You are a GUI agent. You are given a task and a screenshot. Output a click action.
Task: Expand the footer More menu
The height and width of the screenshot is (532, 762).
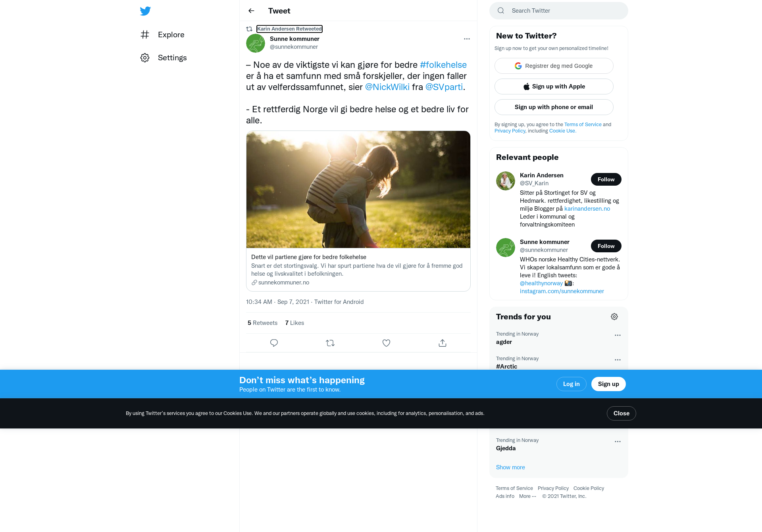click(527, 496)
